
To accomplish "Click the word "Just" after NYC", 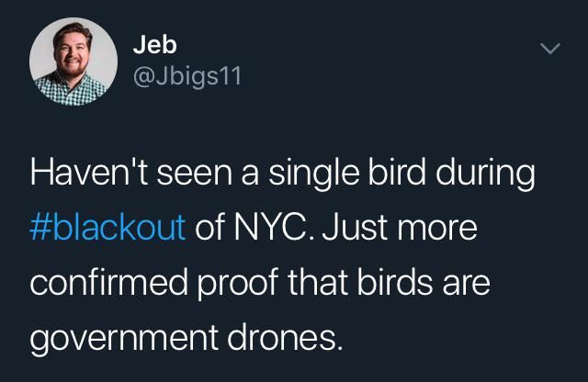I will pyautogui.click(x=355, y=227).
